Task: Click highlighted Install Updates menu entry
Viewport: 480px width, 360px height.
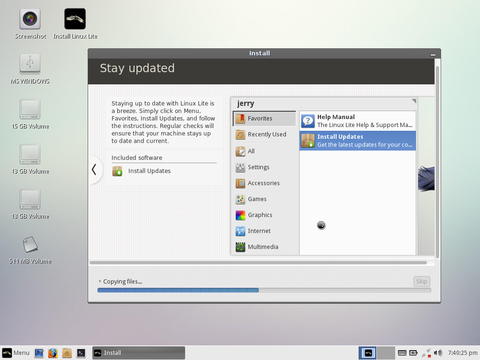Action: click(357, 140)
